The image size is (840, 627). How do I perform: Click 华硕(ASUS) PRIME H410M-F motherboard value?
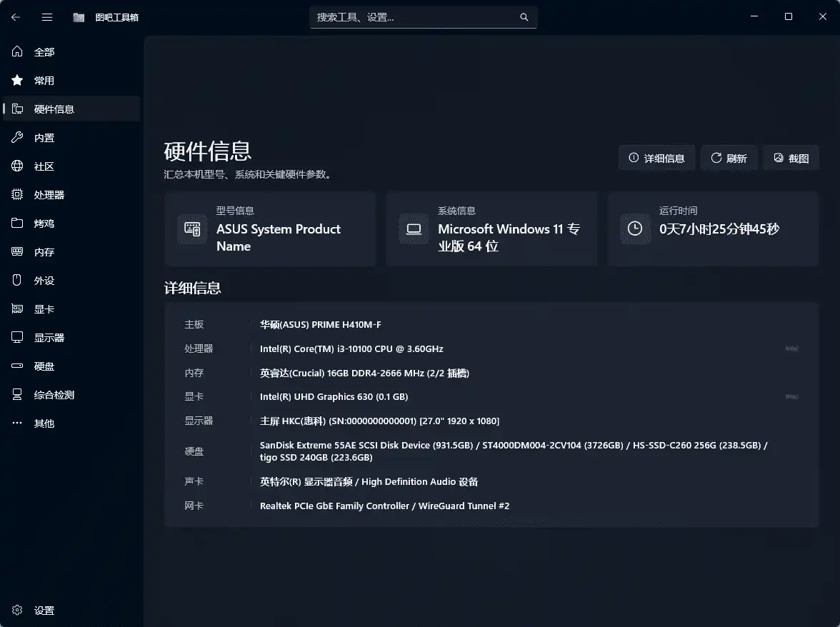[320, 324]
